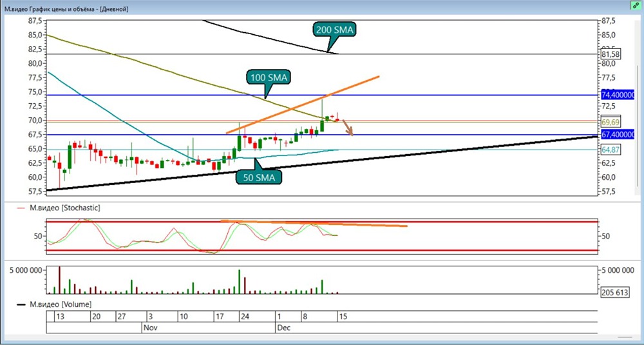644x345 pixels.
Task: Click the window title "М.видео График цены и объёма"
Action: (x=48, y=9)
